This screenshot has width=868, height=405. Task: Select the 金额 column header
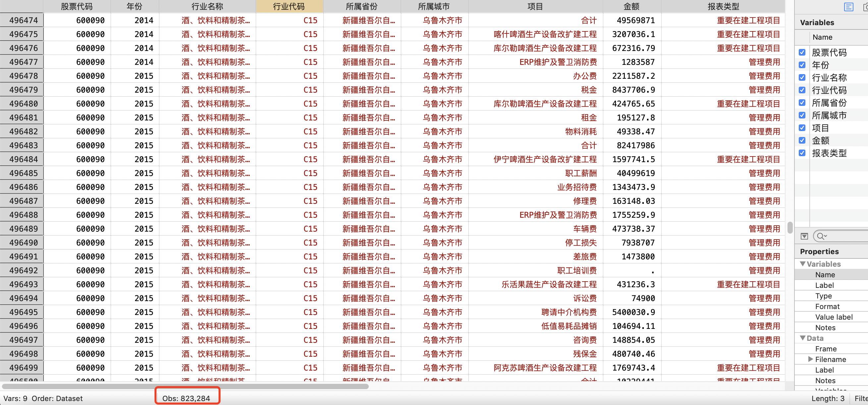631,6
